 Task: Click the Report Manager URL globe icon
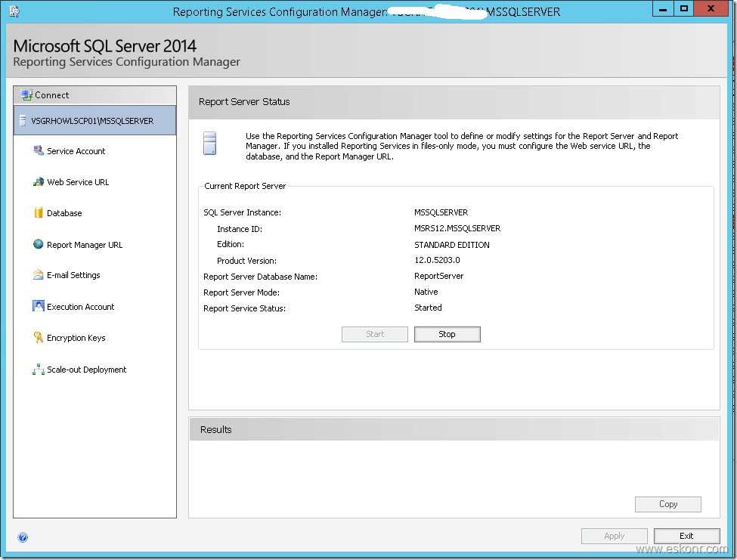(x=38, y=244)
